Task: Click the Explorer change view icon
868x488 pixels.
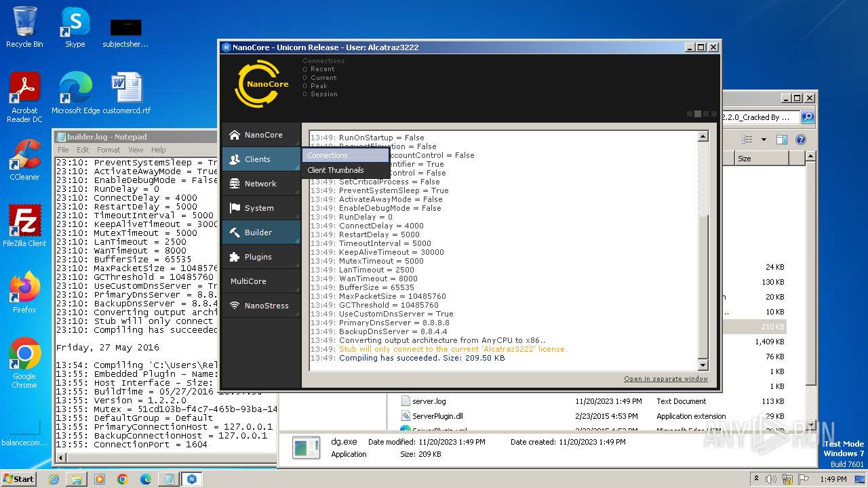Action: (747, 140)
